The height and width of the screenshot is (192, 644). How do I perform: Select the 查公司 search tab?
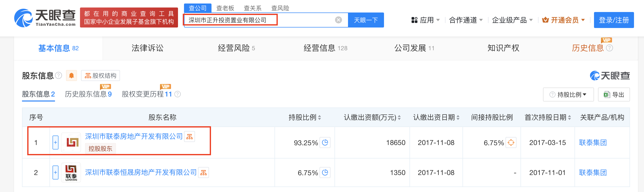pos(197,8)
